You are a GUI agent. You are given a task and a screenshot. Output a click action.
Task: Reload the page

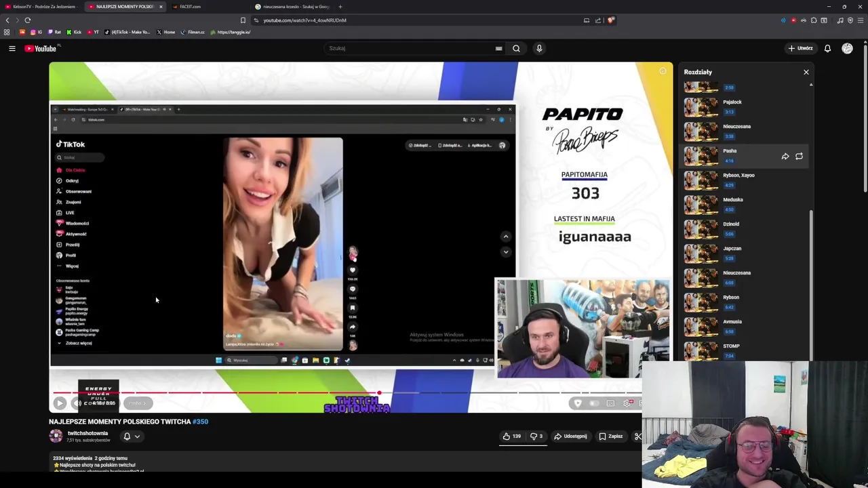[x=28, y=20]
